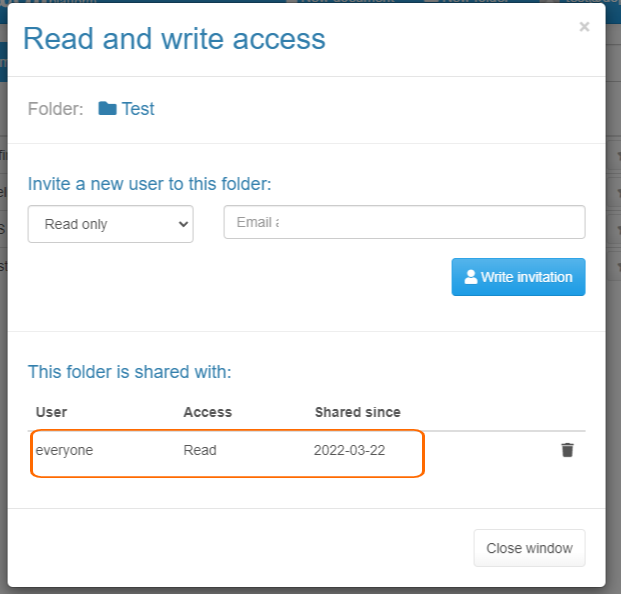621x594 pixels.
Task: Click the Folder: label text
Action: (x=55, y=109)
